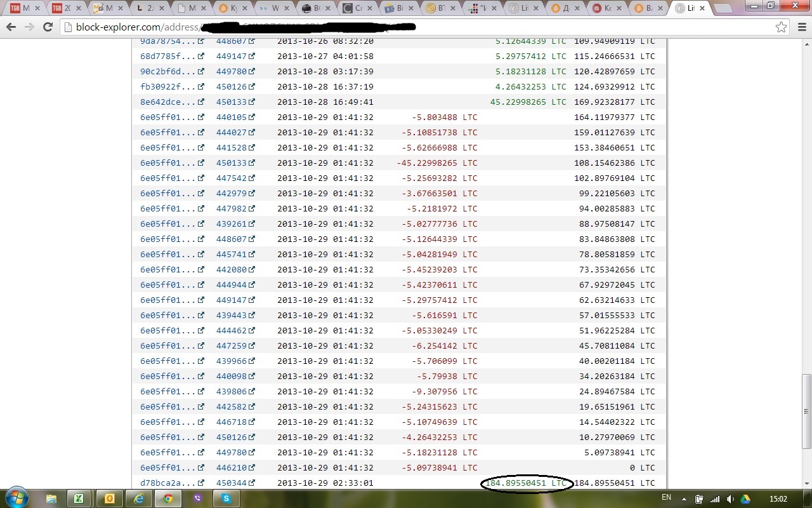Go back with browser Back arrow

point(11,27)
